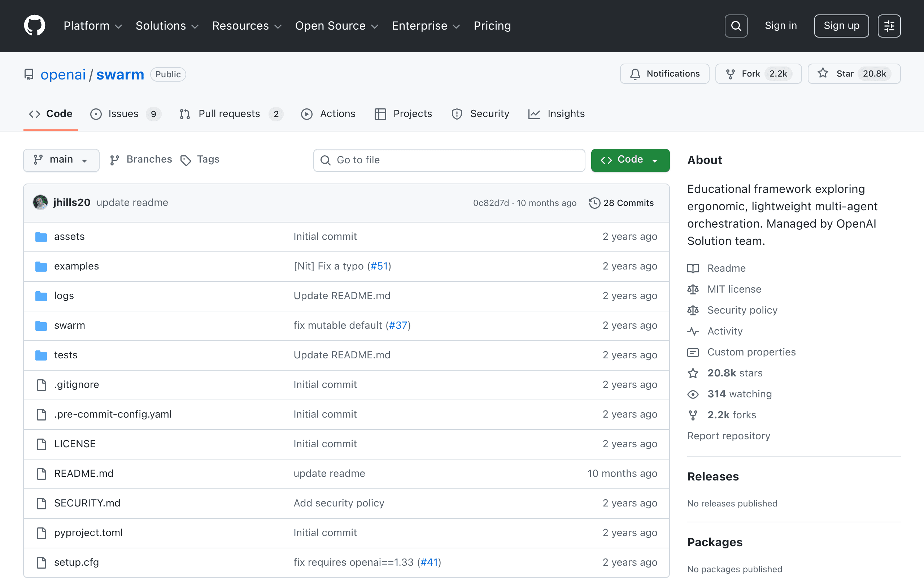Open the examples folder icon
Image resolution: width=924 pixels, height=578 pixels.
[x=41, y=266]
